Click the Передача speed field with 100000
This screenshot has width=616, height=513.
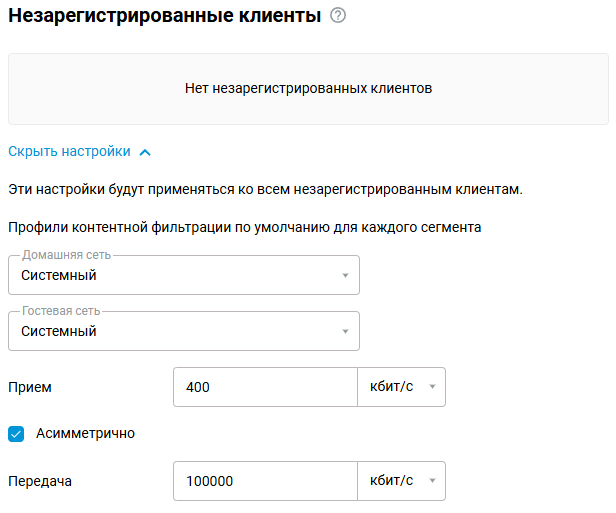click(264, 481)
